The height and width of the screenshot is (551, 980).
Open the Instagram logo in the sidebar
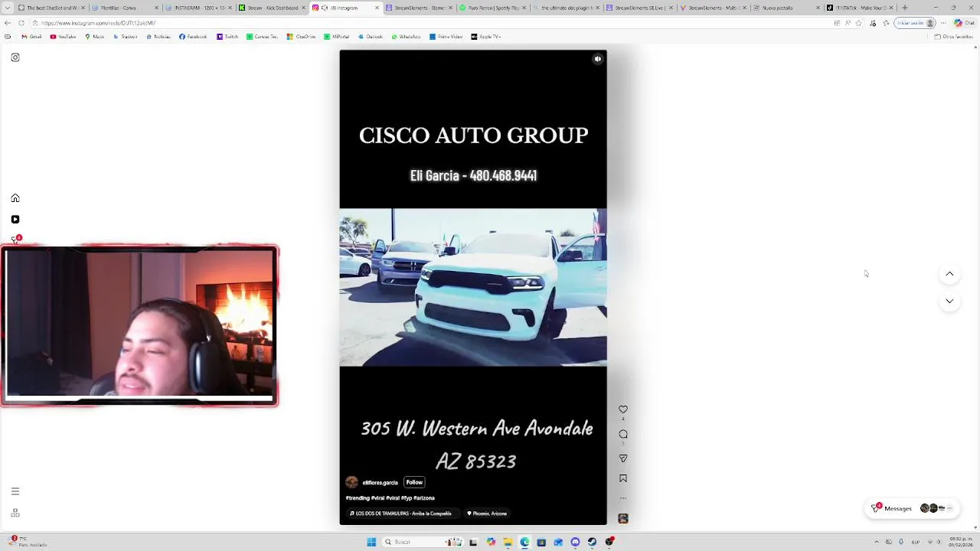(x=15, y=57)
